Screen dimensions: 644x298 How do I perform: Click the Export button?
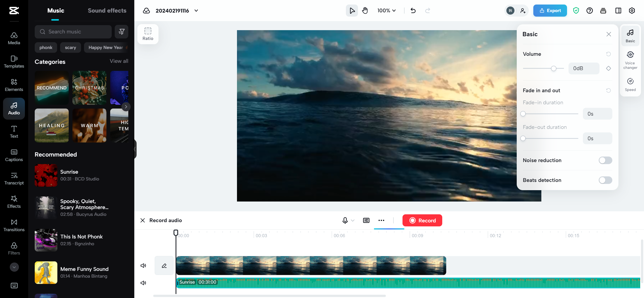pyautogui.click(x=550, y=11)
